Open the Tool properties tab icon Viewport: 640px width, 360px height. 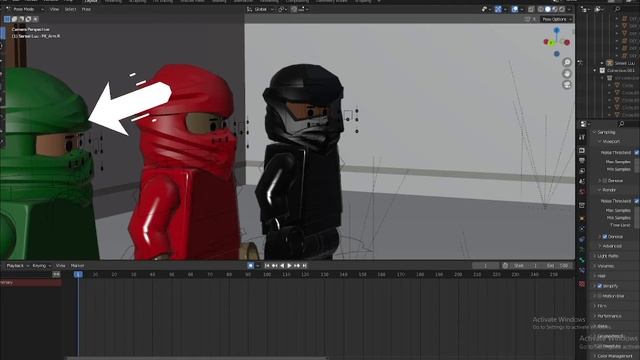coord(582,137)
